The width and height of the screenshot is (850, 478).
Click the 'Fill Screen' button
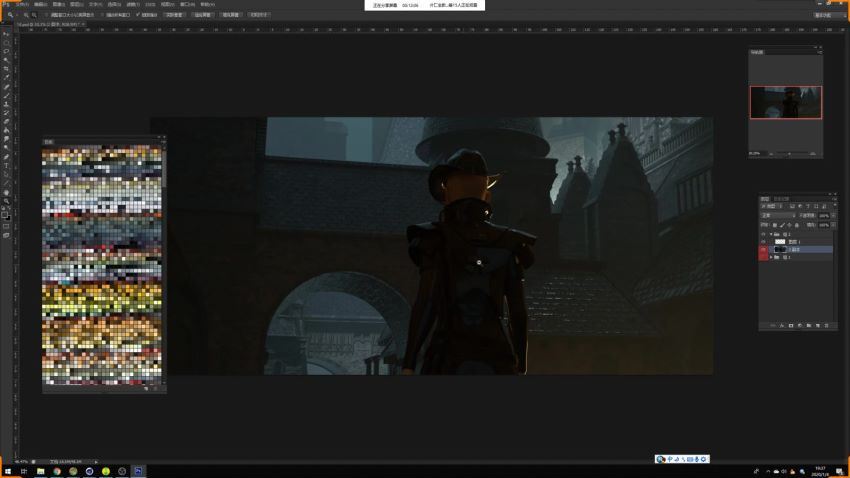point(231,15)
